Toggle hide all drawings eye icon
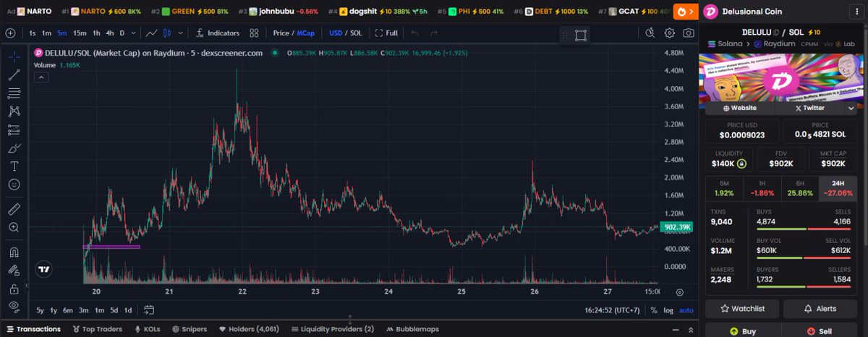The image size is (868, 337). [x=14, y=306]
